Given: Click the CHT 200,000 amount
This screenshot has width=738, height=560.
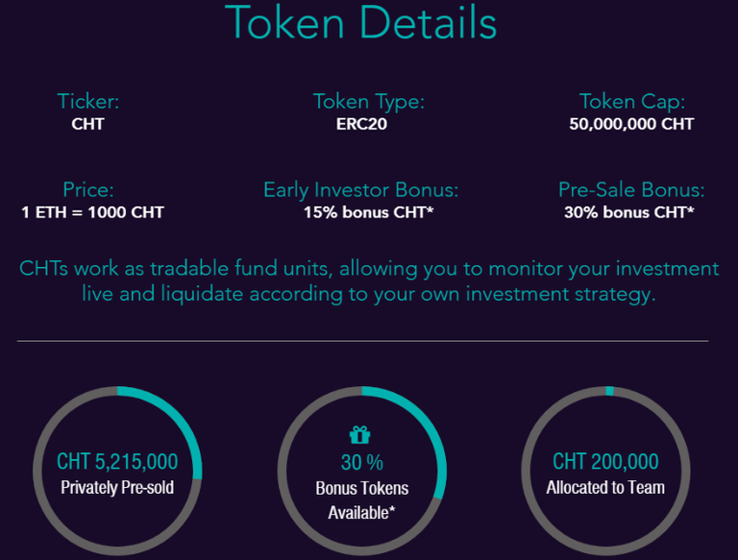Looking at the screenshot, I should pos(605,462).
